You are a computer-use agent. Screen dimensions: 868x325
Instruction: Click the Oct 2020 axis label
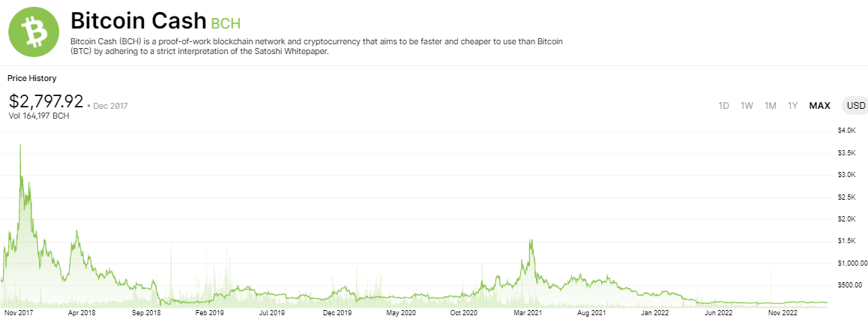click(x=465, y=312)
